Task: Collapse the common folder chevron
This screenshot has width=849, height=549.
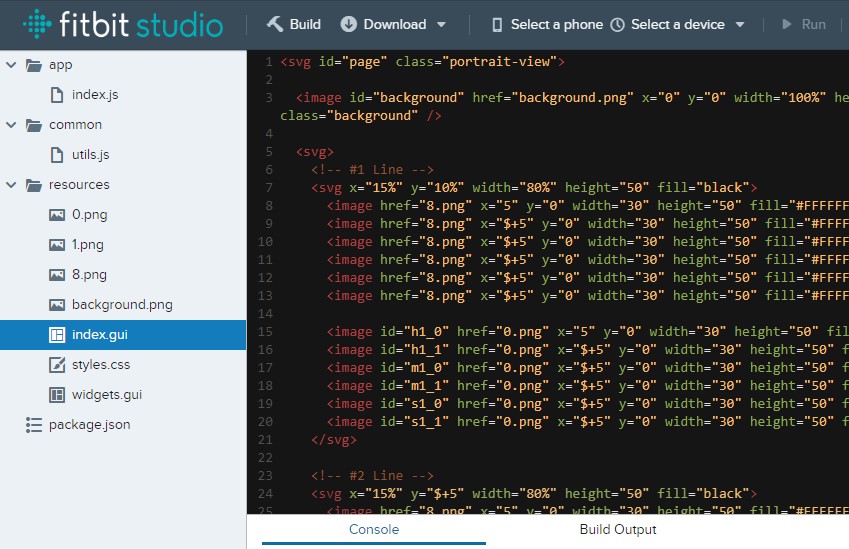Action: pos(11,125)
